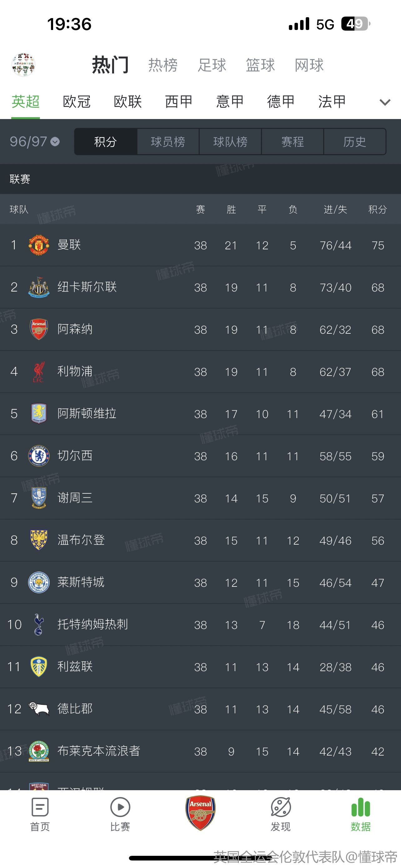Open the profile avatar at top left
The width and height of the screenshot is (401, 868).
23,65
